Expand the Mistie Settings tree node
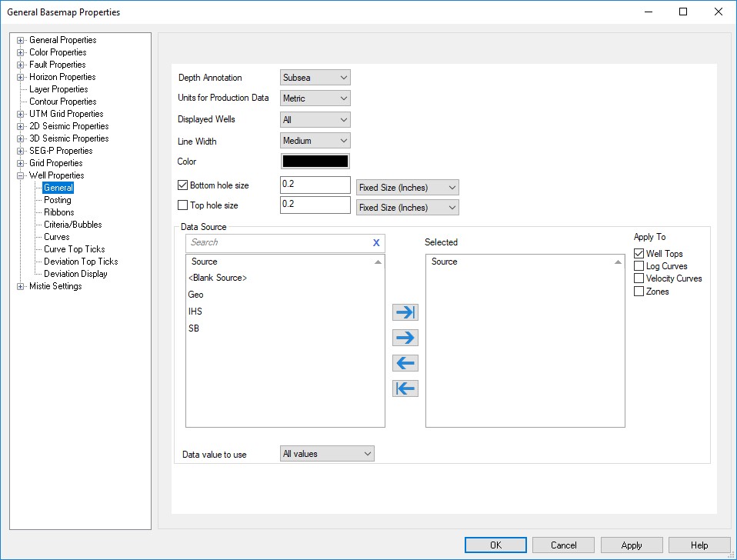The width and height of the screenshot is (737, 560). coord(21,286)
